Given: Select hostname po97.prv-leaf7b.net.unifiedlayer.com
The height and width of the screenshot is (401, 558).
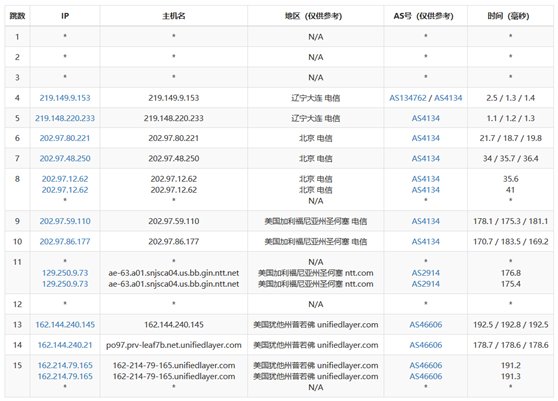Looking at the screenshot, I should click(x=174, y=345).
